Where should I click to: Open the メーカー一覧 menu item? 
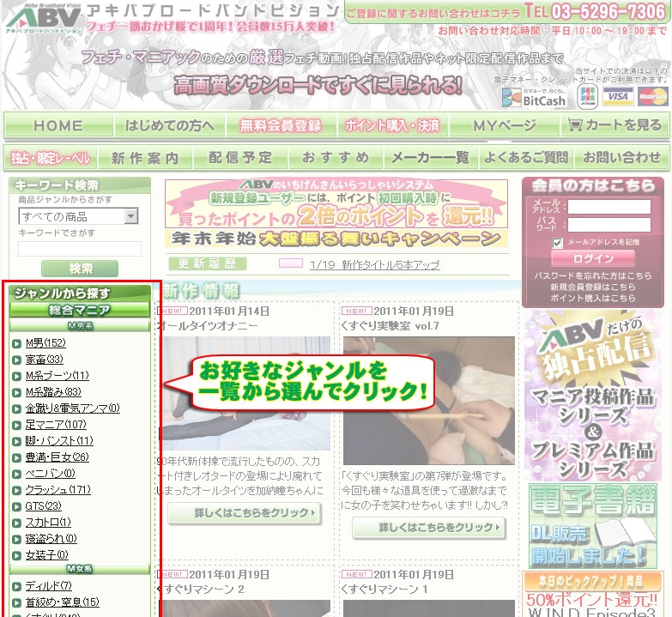430,158
